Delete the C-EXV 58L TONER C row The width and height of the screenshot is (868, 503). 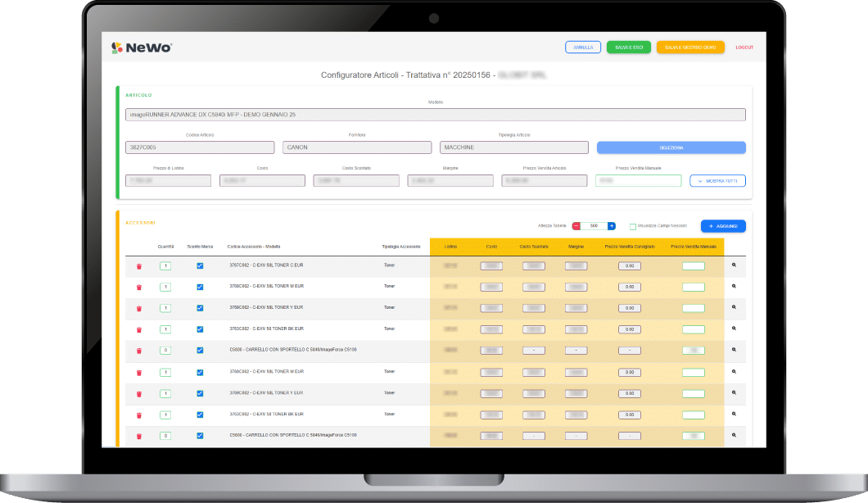click(x=138, y=265)
